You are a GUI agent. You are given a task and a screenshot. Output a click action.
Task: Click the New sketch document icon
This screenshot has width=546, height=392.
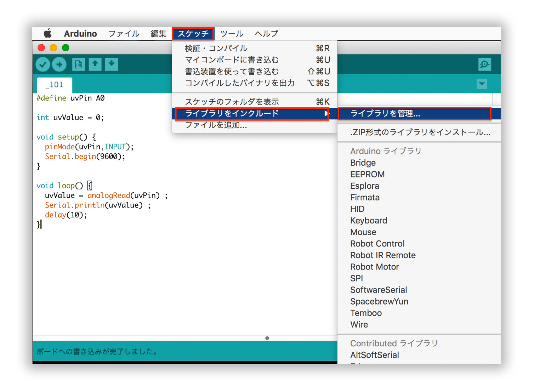pos(78,64)
